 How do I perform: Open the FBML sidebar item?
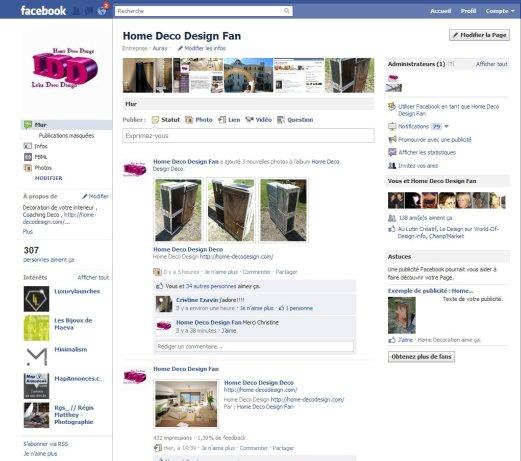point(35,157)
